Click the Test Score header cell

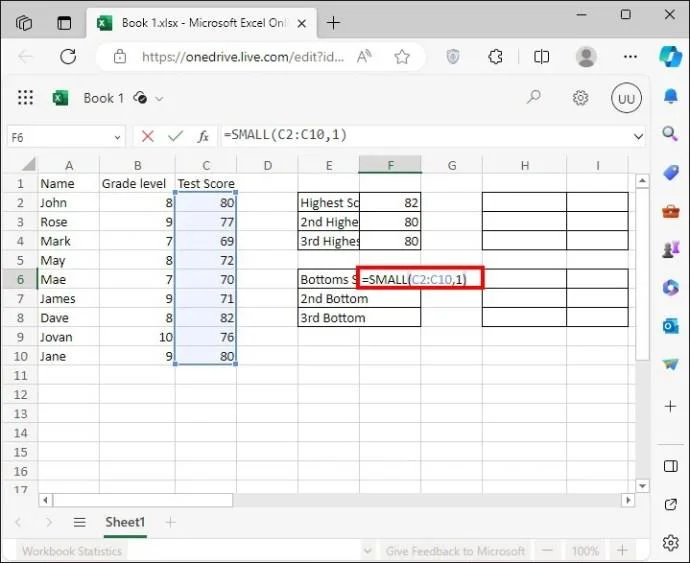coord(206,183)
